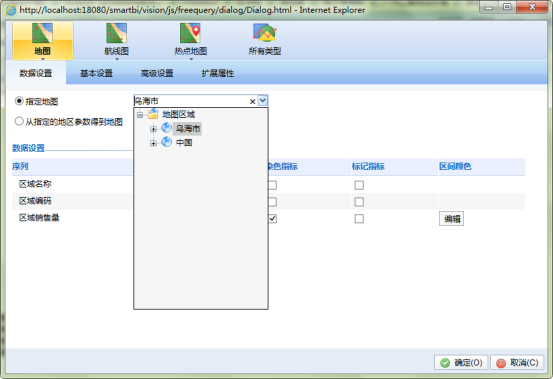Open 所有类型 chart types icon
The height and width of the screenshot is (379, 553).
coord(265,33)
